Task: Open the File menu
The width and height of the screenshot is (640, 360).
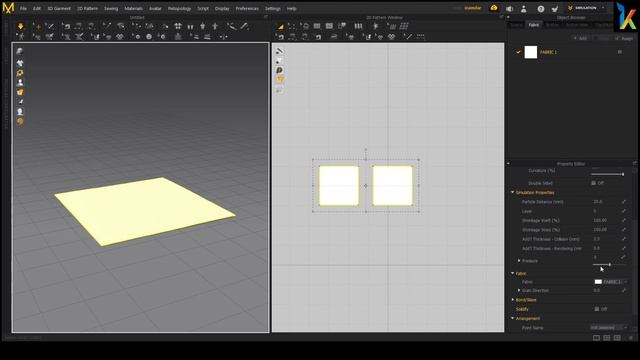Action: pyautogui.click(x=23, y=9)
